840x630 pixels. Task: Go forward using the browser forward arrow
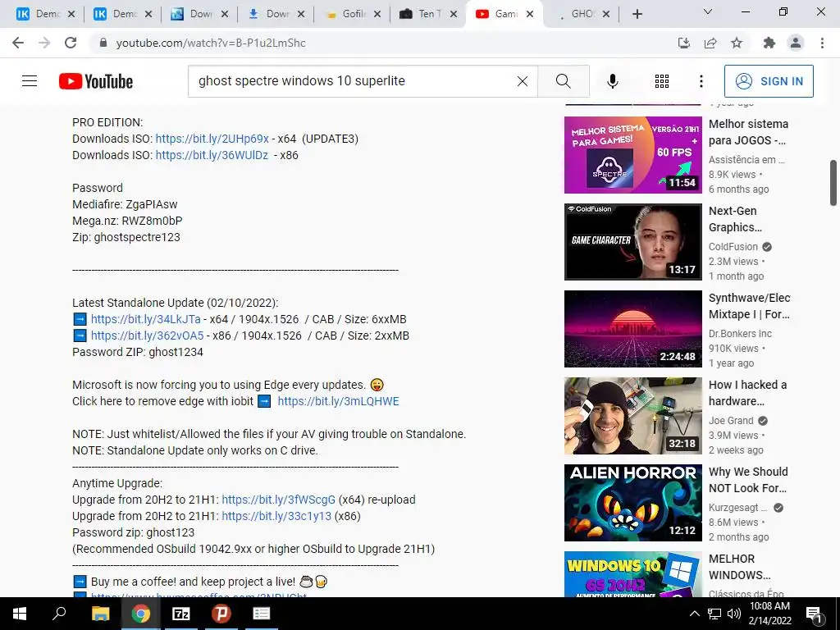[x=44, y=43]
